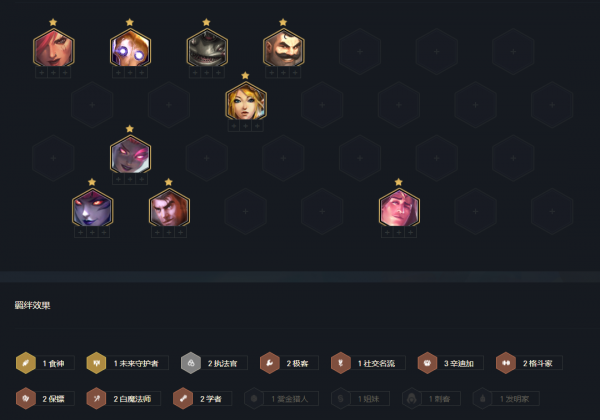600x420 pixels.
Task: Select the brown-haired Darius champion portrait
Action: (169, 208)
